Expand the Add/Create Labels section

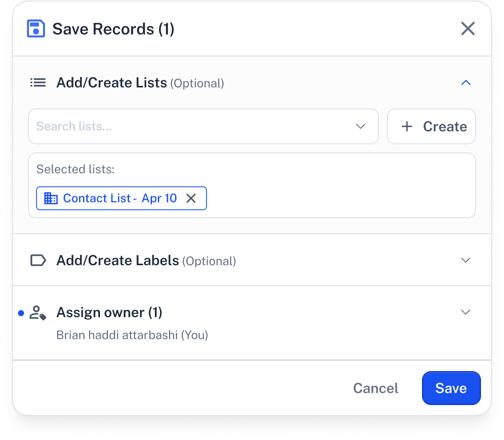tap(466, 260)
